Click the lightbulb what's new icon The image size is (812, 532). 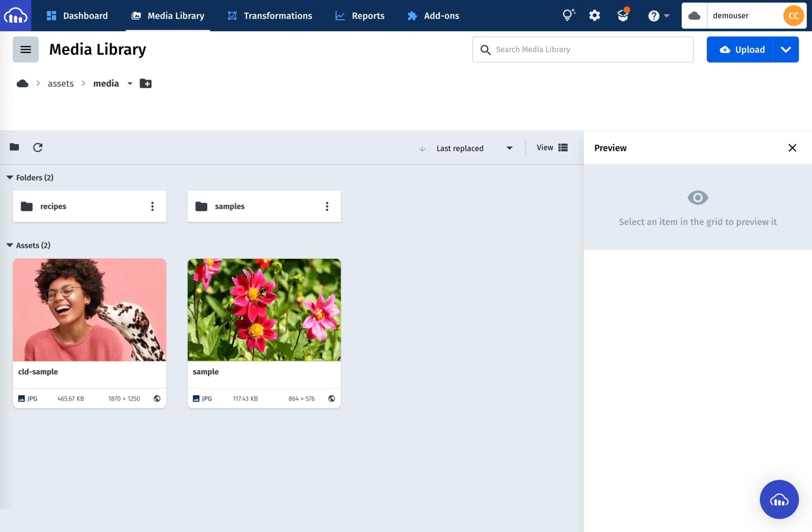point(568,15)
